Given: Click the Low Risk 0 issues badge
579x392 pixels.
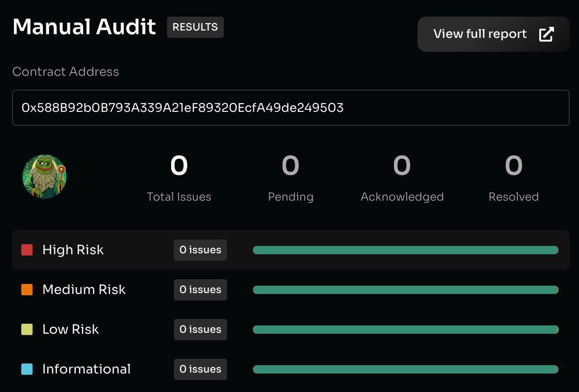Looking at the screenshot, I should [x=200, y=330].
